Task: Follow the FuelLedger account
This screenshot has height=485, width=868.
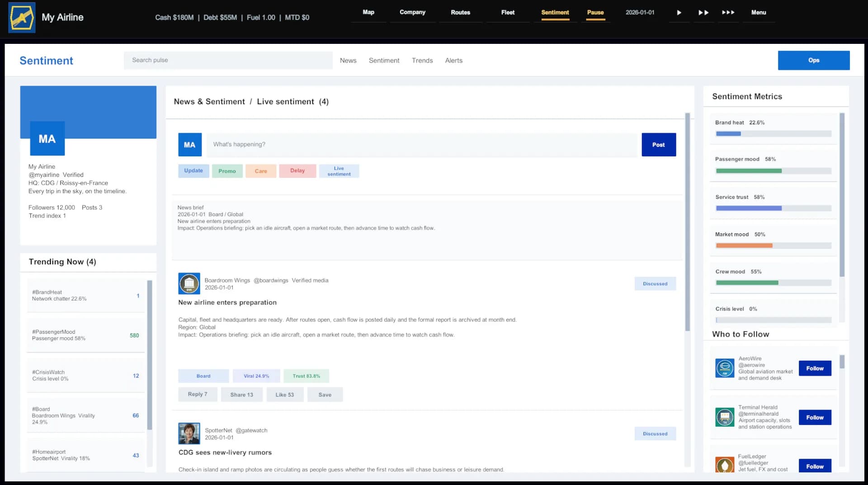Action: (x=815, y=466)
